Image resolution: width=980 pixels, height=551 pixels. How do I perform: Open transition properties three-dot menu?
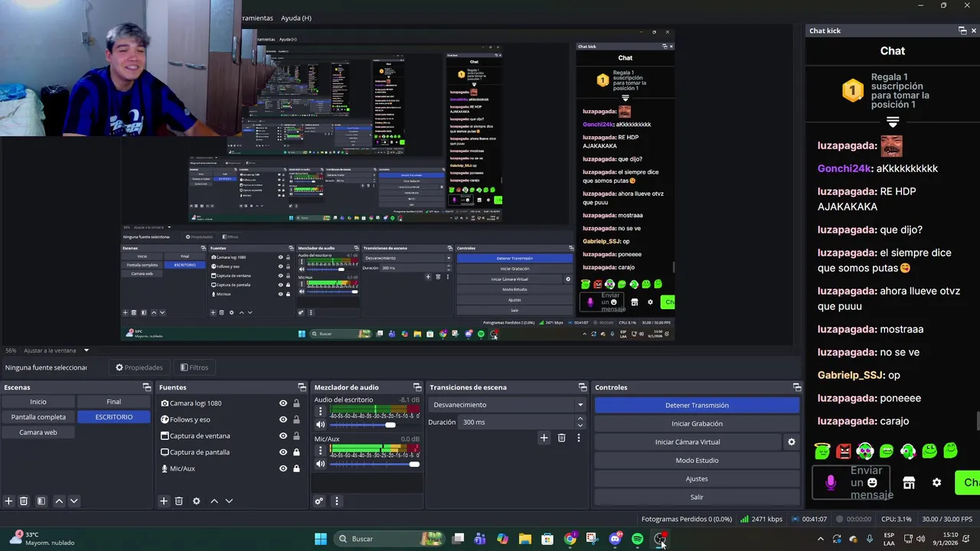[x=578, y=438]
